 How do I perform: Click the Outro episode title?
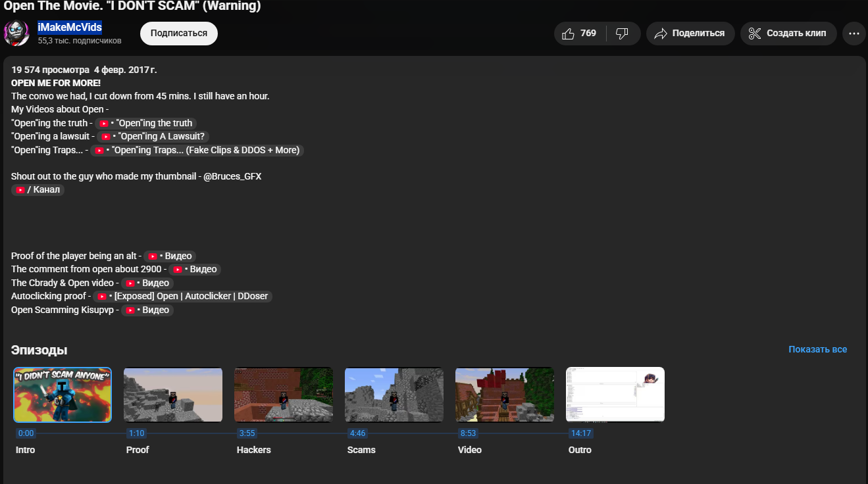tap(580, 450)
